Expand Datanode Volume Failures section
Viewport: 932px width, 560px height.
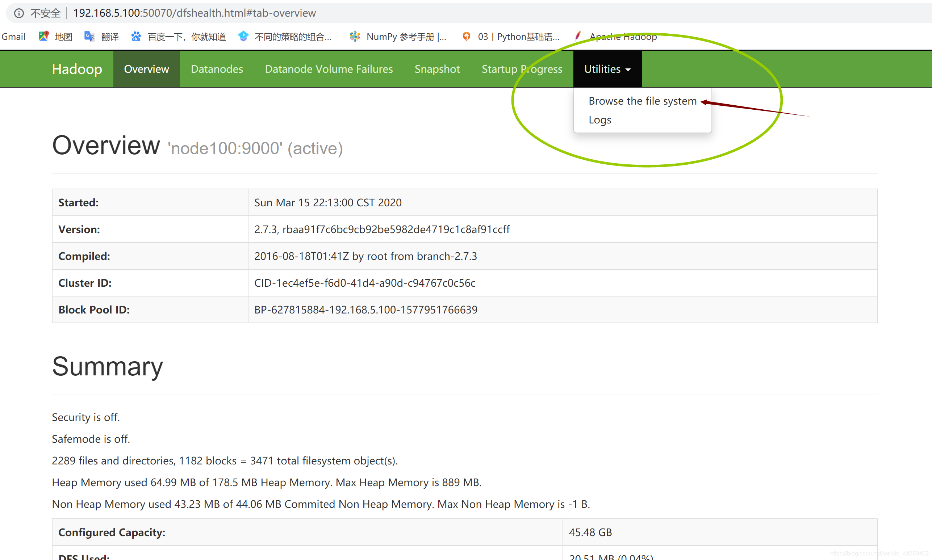point(328,68)
